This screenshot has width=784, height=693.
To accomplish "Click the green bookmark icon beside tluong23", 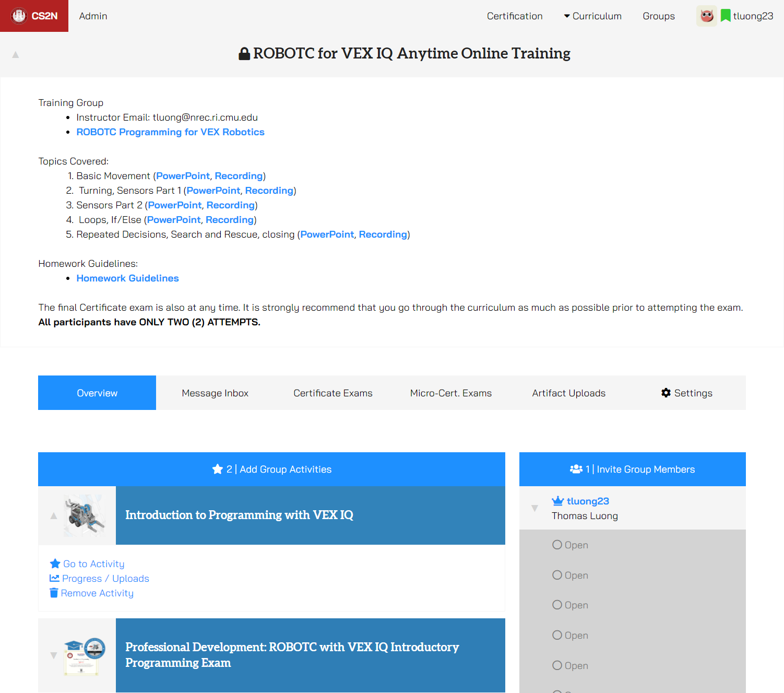I will (x=726, y=16).
